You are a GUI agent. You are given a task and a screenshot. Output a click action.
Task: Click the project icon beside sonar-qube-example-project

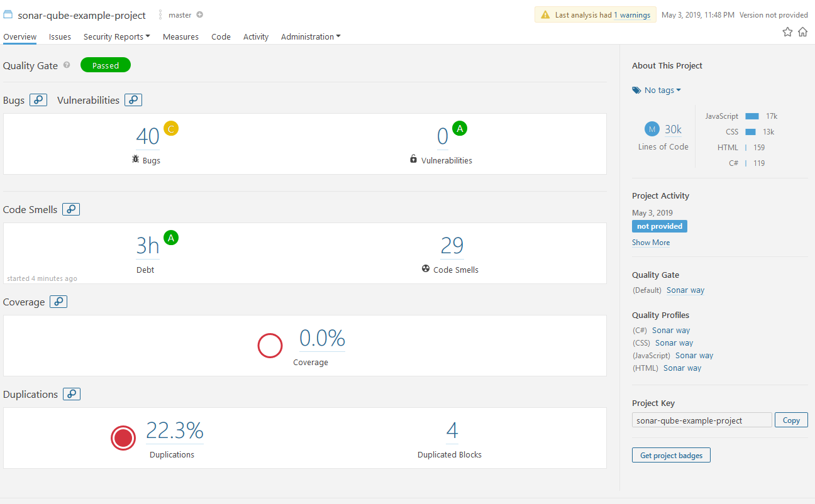click(x=8, y=14)
